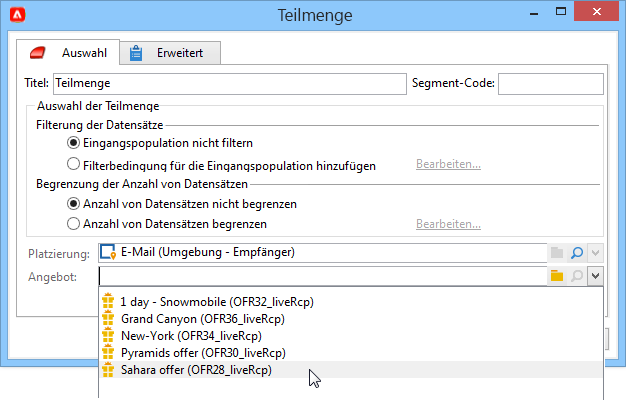Image resolution: width=630 pixels, height=400 pixels.
Task: Click the gift icon beside Grand Canyon offer
Action: [x=108, y=318]
